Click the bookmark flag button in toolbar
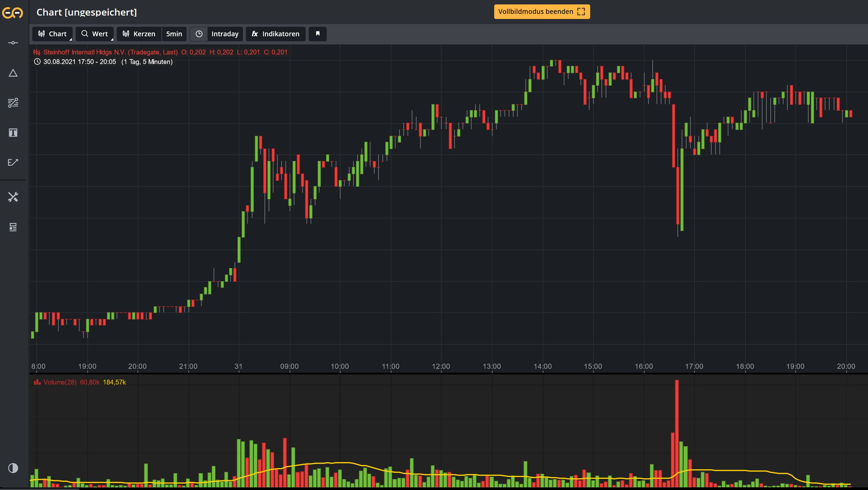This screenshot has width=868, height=490. (317, 34)
